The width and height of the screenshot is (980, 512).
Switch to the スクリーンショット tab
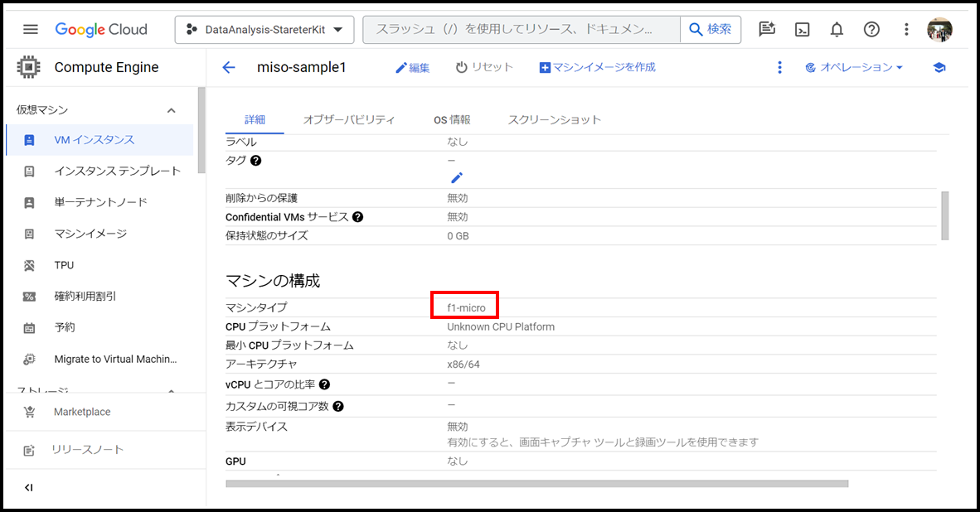click(554, 119)
